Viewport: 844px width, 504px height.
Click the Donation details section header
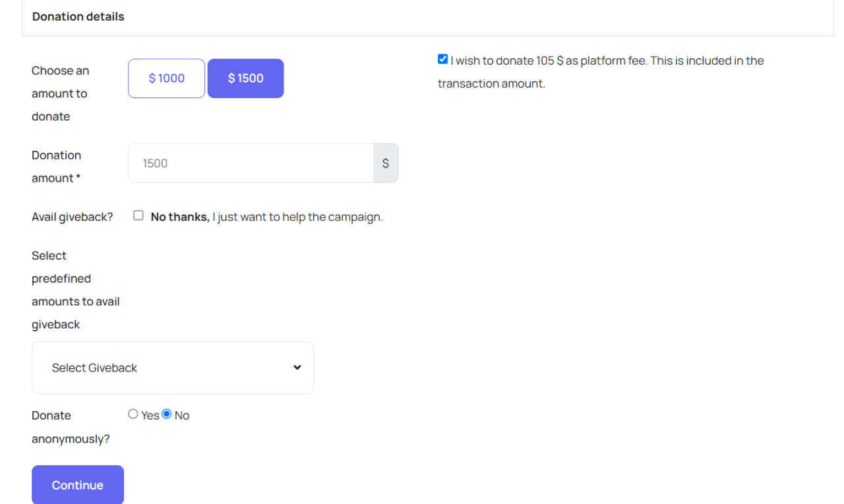coord(78,17)
